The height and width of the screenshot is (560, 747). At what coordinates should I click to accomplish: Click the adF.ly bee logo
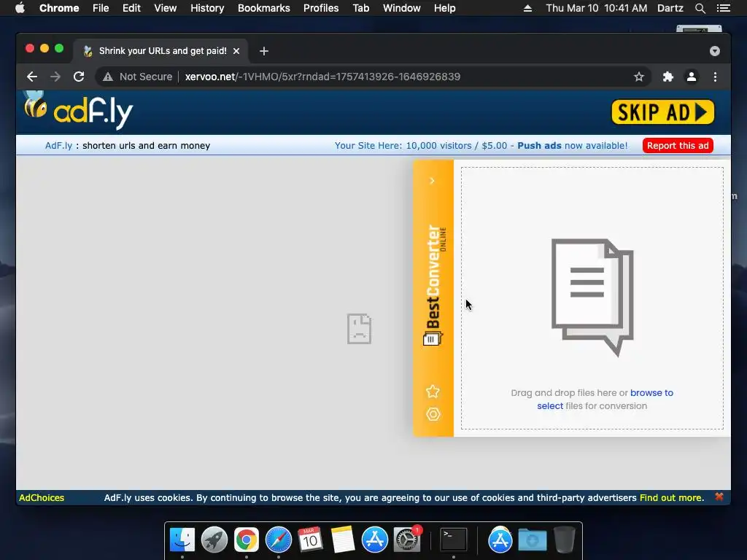(x=79, y=111)
